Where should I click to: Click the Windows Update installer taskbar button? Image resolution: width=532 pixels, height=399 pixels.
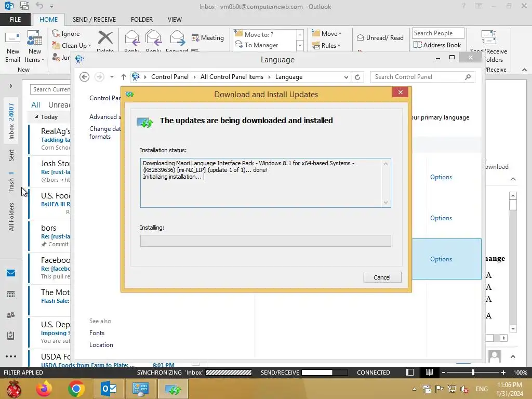(x=173, y=389)
